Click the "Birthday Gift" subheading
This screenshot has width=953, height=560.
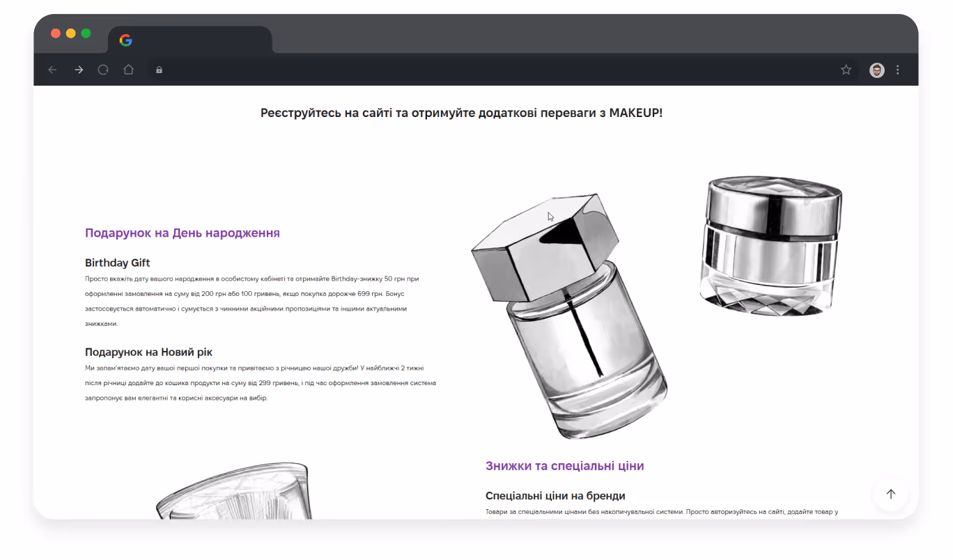118,263
